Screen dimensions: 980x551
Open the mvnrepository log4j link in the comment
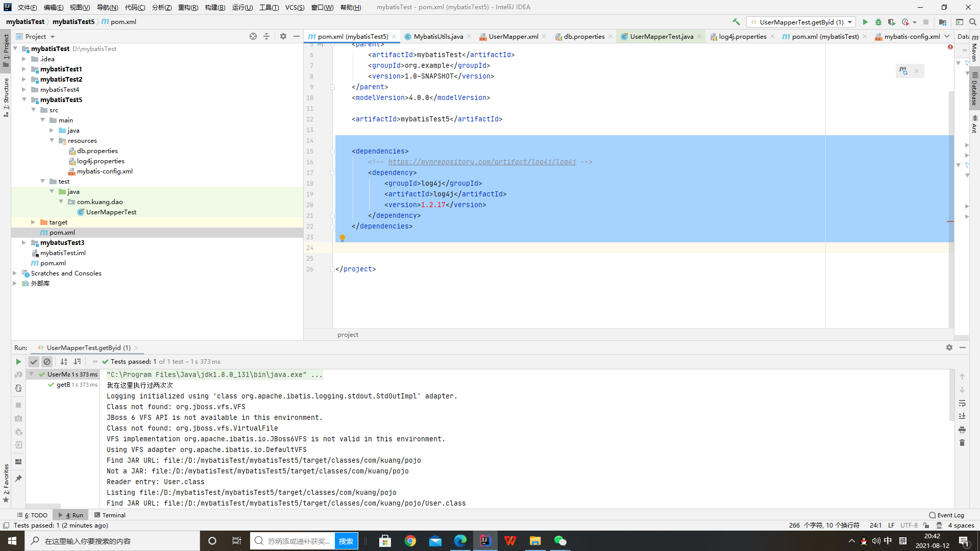point(482,162)
